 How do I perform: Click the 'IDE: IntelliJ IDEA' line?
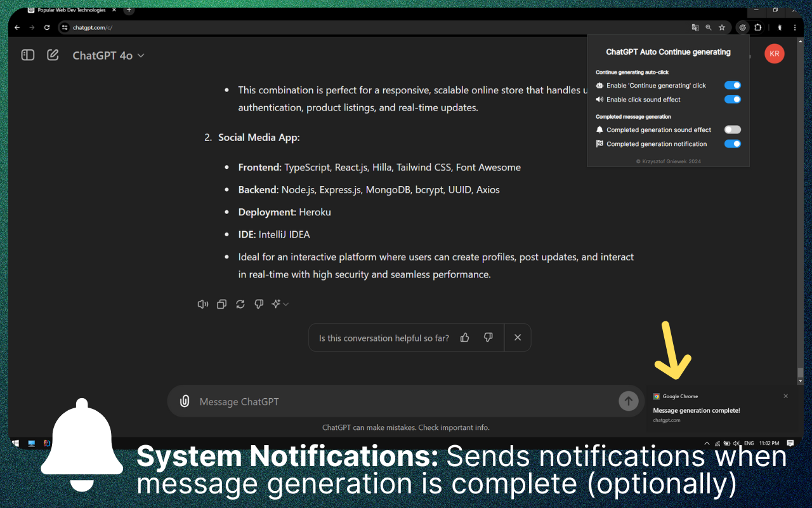point(274,234)
